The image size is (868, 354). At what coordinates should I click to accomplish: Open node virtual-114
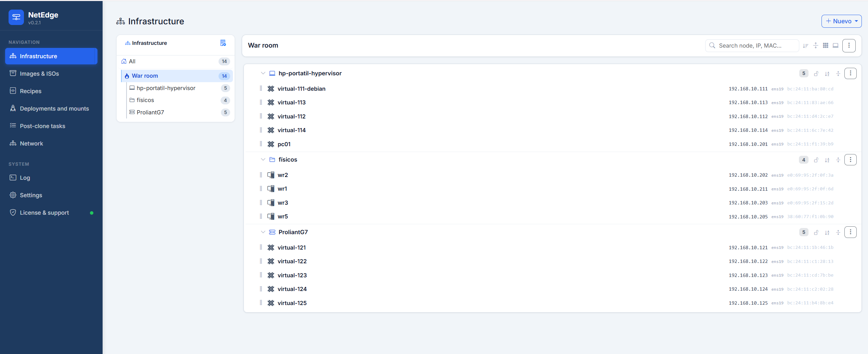coord(291,130)
